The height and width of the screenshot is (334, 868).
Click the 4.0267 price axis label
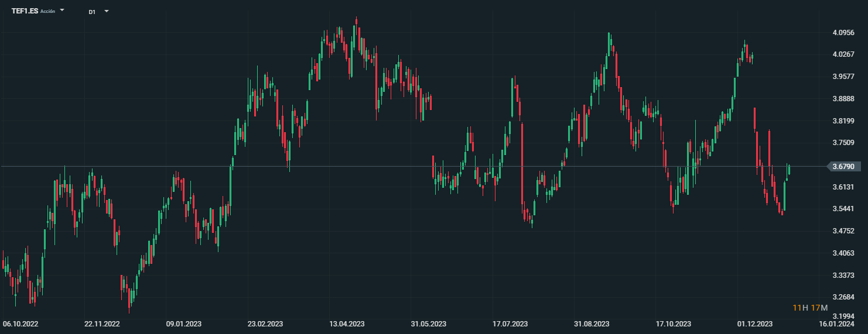(843, 55)
